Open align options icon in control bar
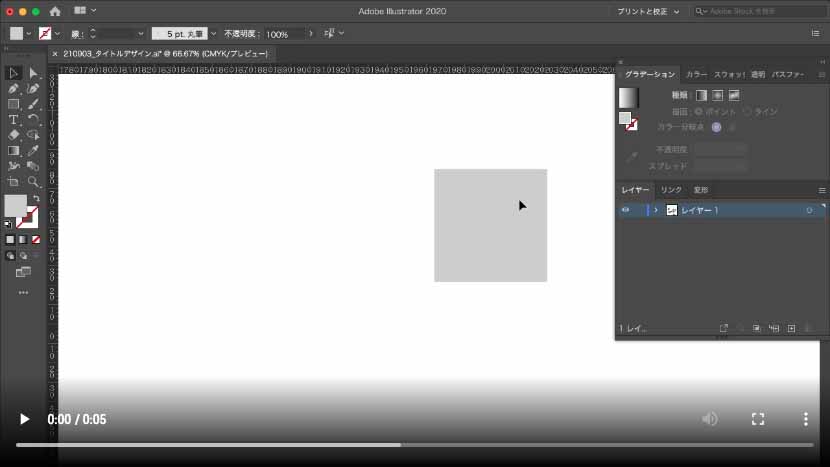Image resolution: width=830 pixels, height=467 pixels. 329,33
